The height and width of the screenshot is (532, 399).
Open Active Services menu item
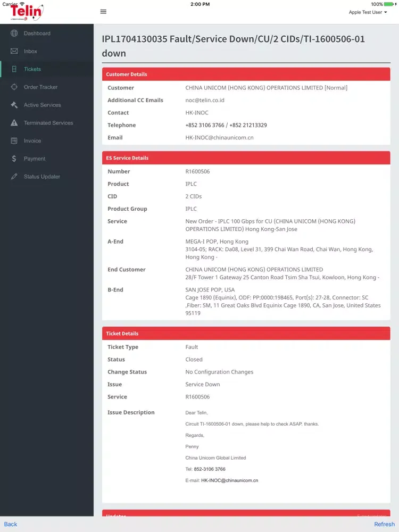coord(47,105)
